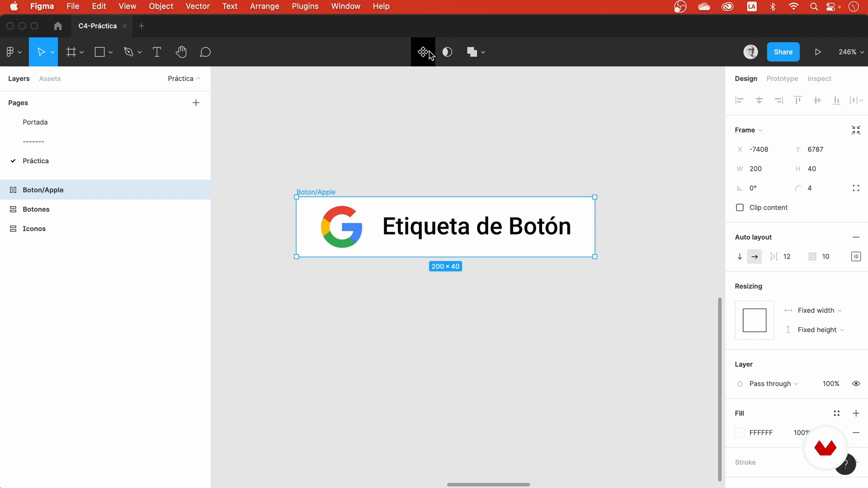Select the Text tool
This screenshot has width=868, height=488.
tap(157, 52)
